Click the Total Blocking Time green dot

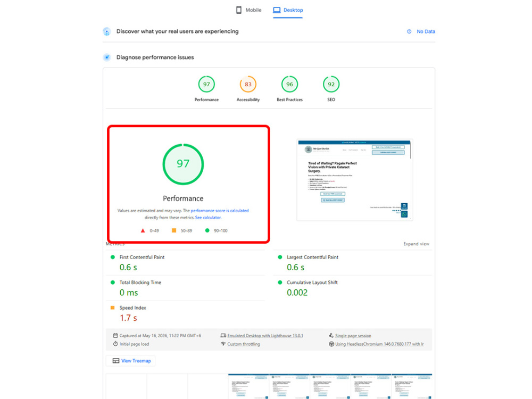113,282
